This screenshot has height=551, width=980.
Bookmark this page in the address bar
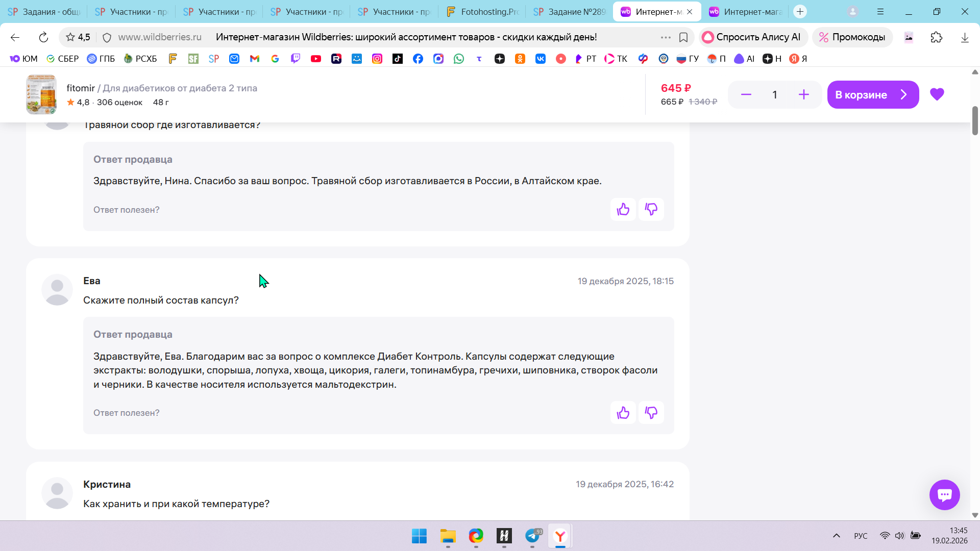click(x=683, y=37)
